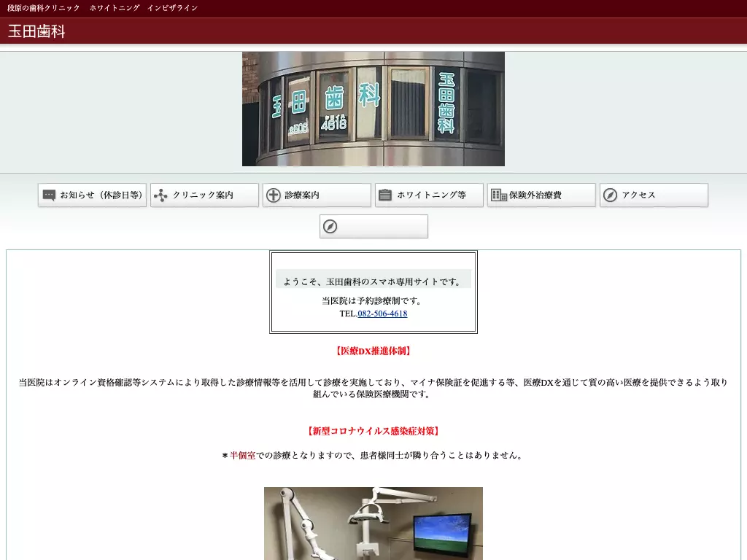
Task: Click the network nodes icon beside クリニック案内
Action: [x=161, y=195]
